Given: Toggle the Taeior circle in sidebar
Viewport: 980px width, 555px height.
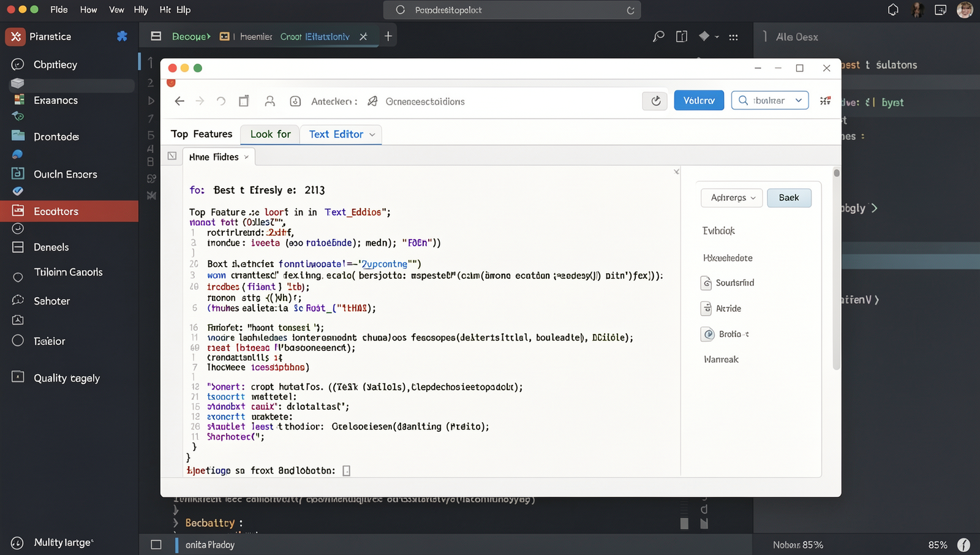Looking at the screenshot, I should click(18, 341).
